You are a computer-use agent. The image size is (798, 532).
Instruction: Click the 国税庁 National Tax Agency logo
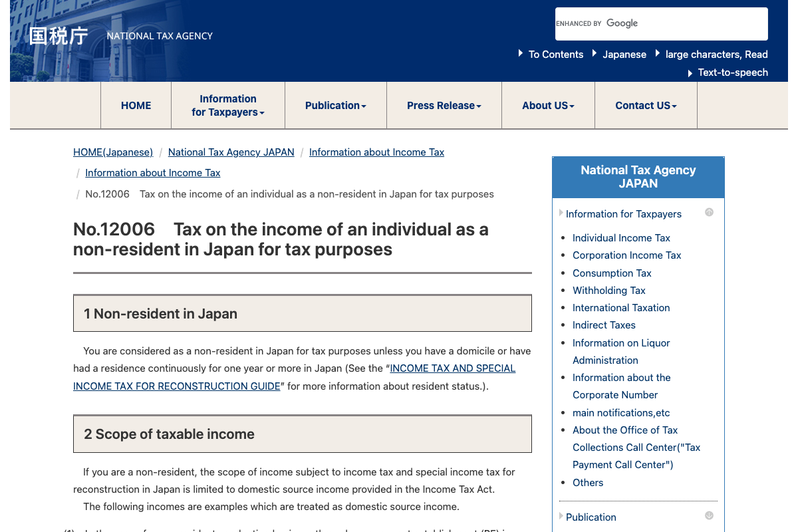tap(120, 36)
